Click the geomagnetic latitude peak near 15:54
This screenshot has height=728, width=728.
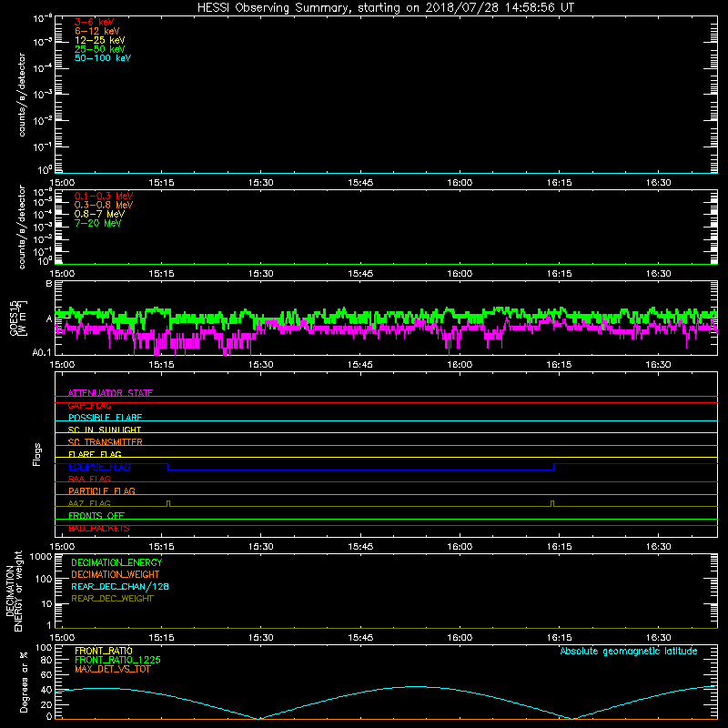point(417,686)
